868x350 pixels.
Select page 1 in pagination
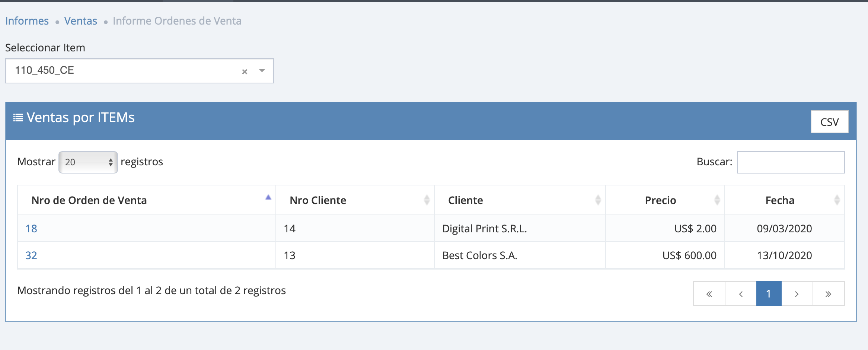coord(769,294)
